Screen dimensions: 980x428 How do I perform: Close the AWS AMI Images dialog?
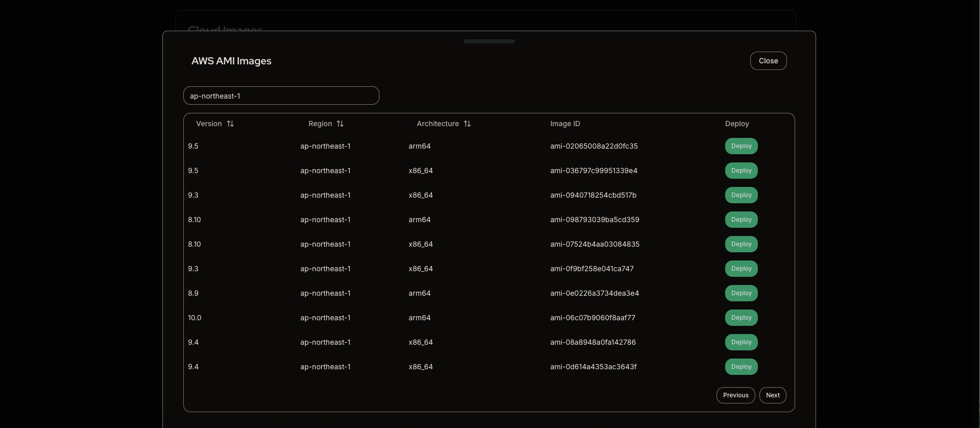(x=768, y=61)
